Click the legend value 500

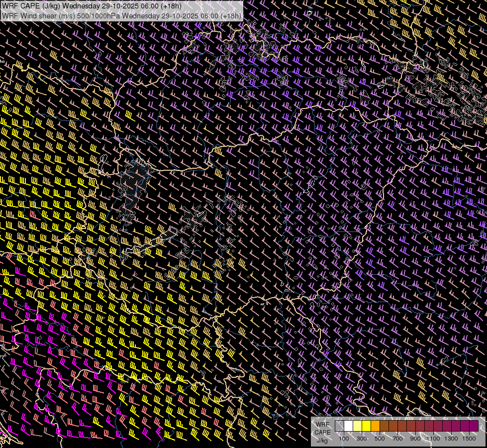380,439
